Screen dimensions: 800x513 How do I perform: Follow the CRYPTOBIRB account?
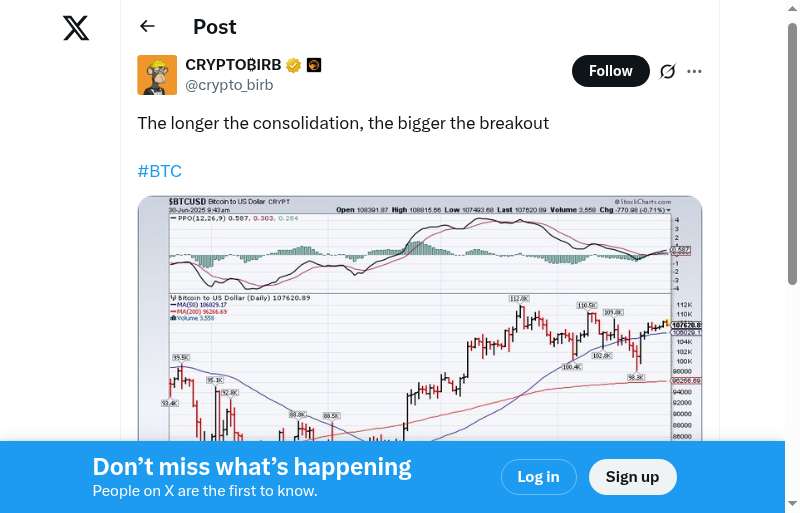(x=610, y=71)
